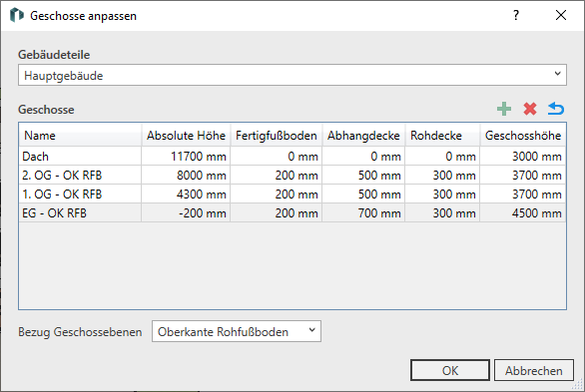Click Abhangdecke 500 mm in 2. OG row

pyautogui.click(x=363, y=176)
